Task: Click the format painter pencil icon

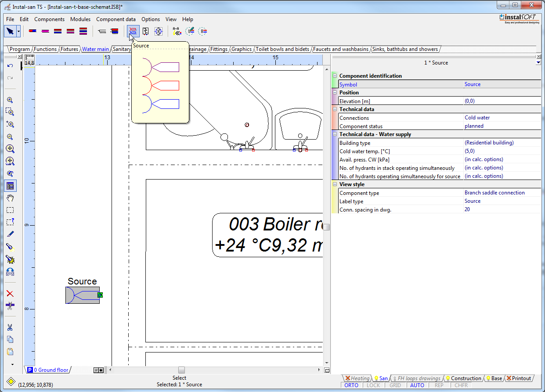Action: tap(10, 234)
